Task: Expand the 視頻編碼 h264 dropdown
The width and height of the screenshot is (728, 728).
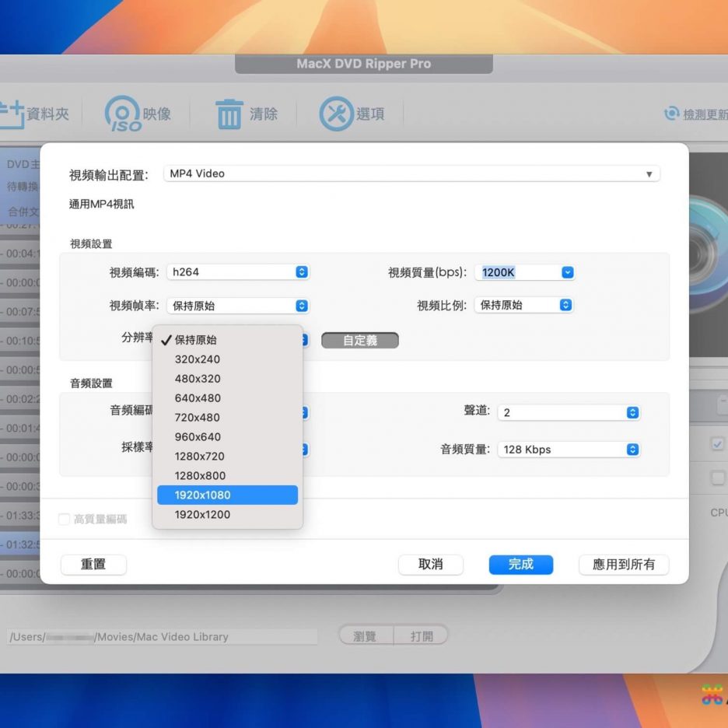Action: [x=239, y=272]
